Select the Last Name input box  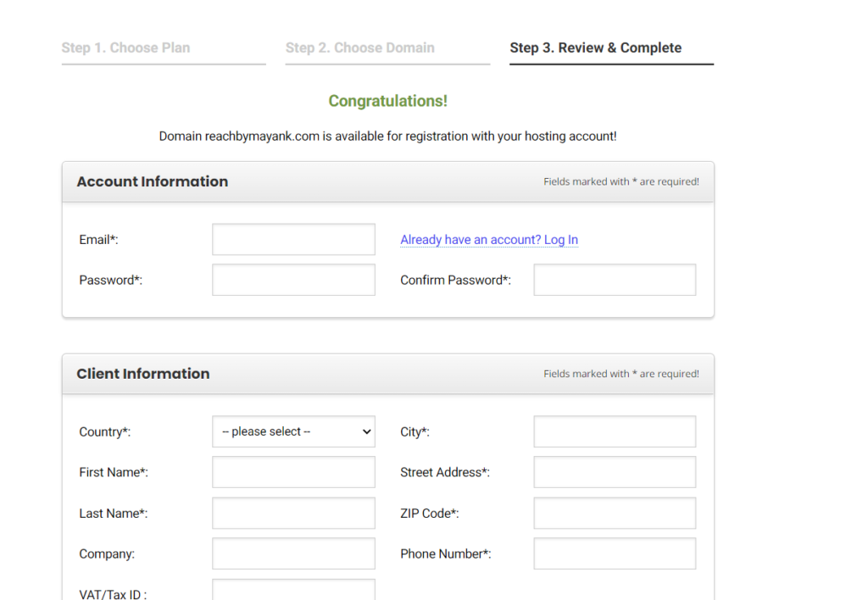pos(293,514)
